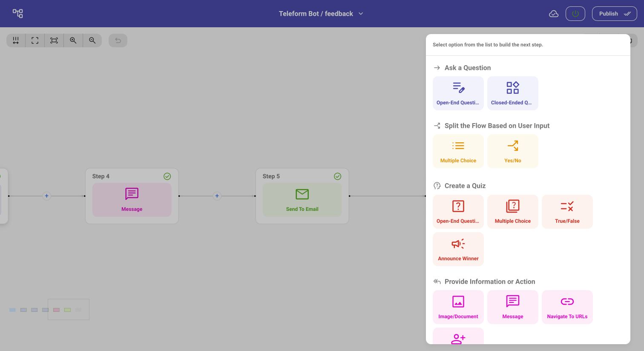
Task: Click the Publish button
Action: tap(614, 13)
